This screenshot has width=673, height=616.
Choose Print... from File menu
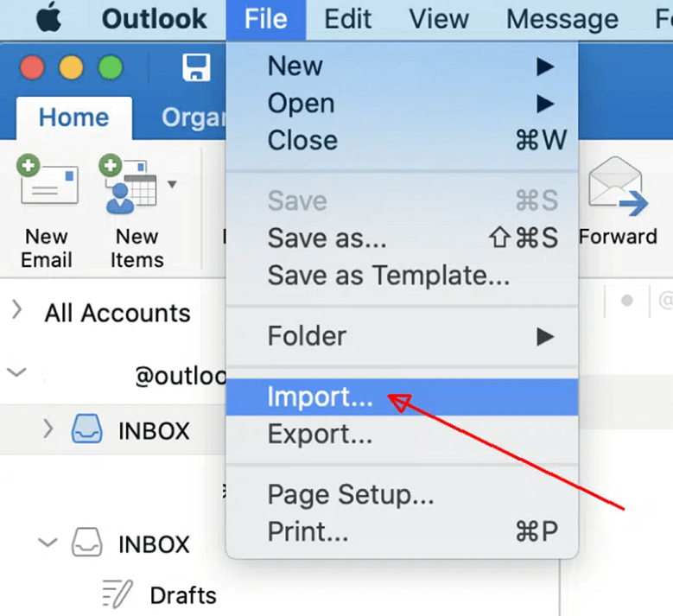tap(402, 531)
